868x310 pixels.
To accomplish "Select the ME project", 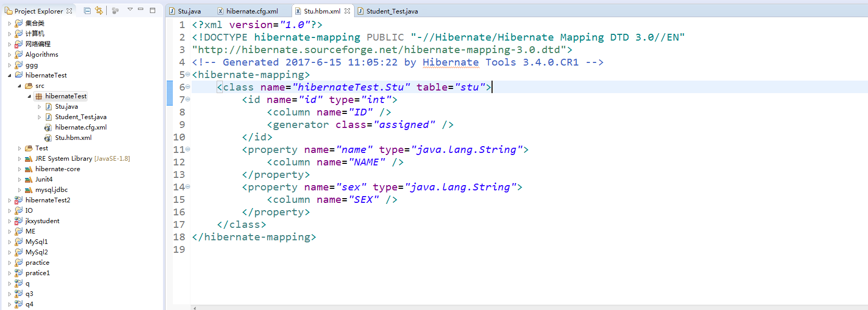I will pyautogui.click(x=30, y=231).
